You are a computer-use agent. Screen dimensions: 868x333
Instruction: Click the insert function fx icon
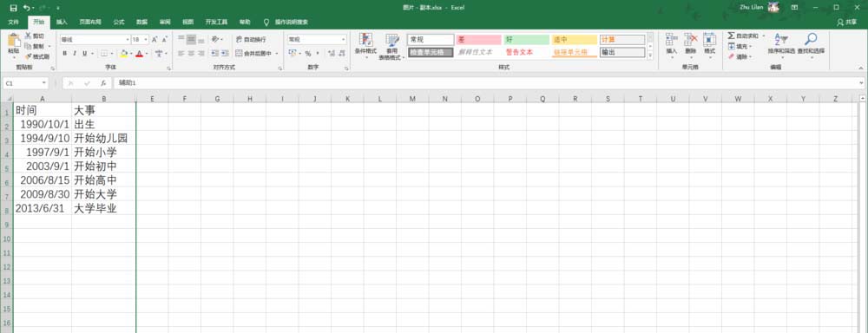point(103,83)
